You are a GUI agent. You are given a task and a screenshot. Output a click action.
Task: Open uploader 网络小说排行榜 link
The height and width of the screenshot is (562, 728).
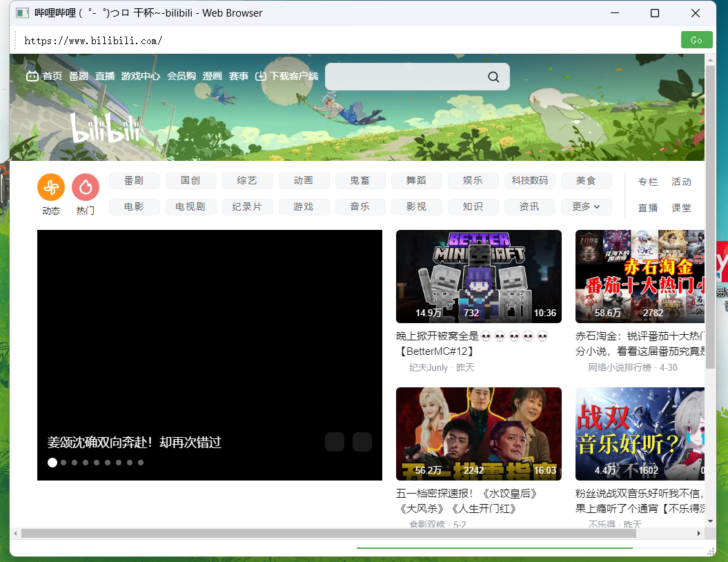pos(620,367)
